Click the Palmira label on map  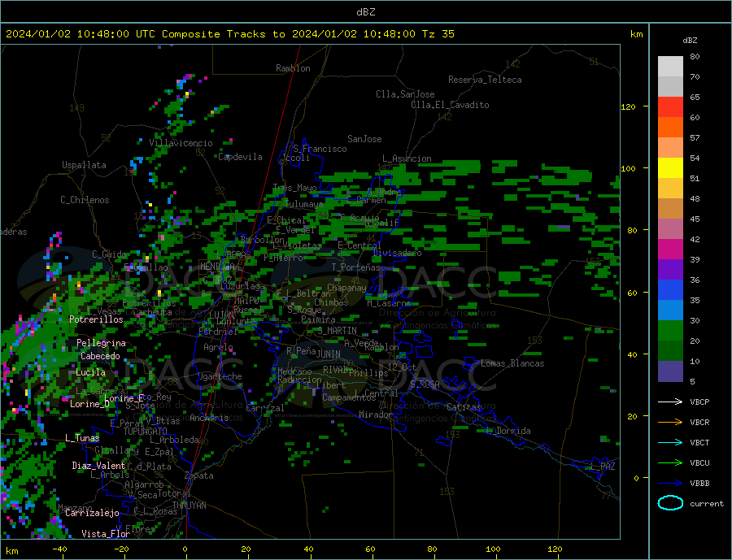point(318,319)
